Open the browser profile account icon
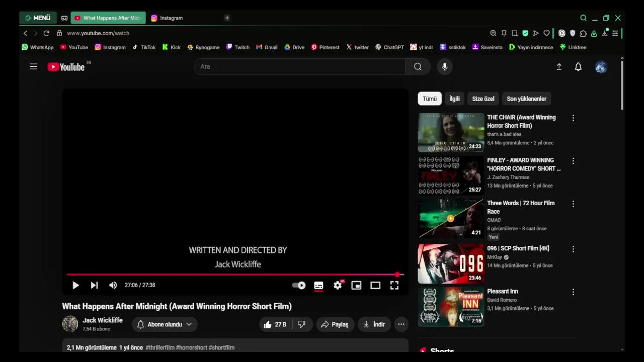 pos(594,33)
